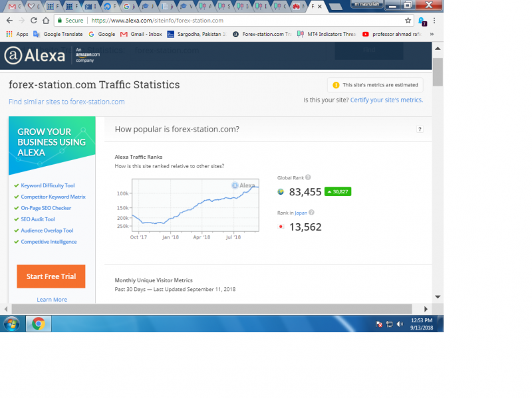This screenshot has height=398, width=532.
Task: Click the green Secure padlock icon
Action: coord(60,21)
